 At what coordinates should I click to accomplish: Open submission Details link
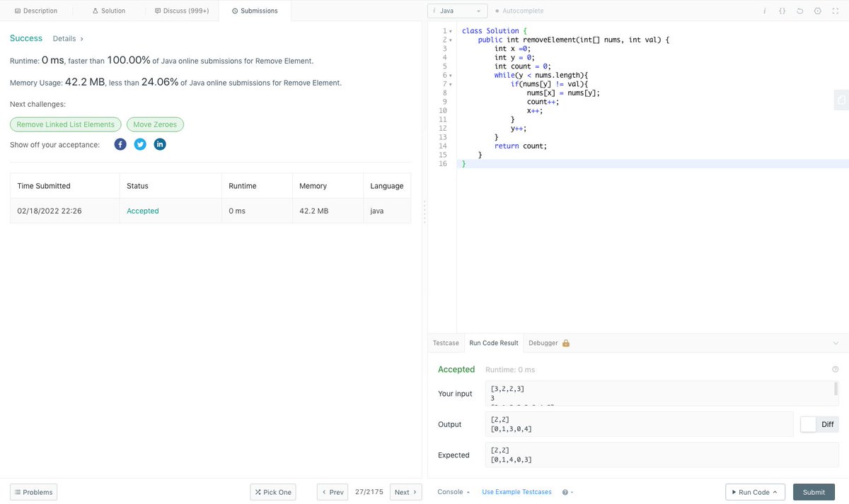[x=68, y=39]
